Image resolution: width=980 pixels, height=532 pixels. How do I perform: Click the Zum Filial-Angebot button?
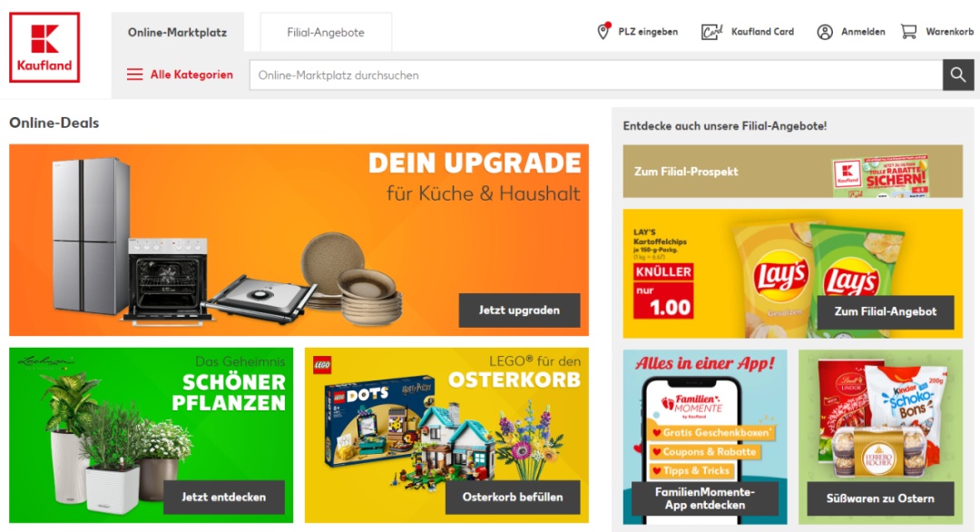point(886,311)
